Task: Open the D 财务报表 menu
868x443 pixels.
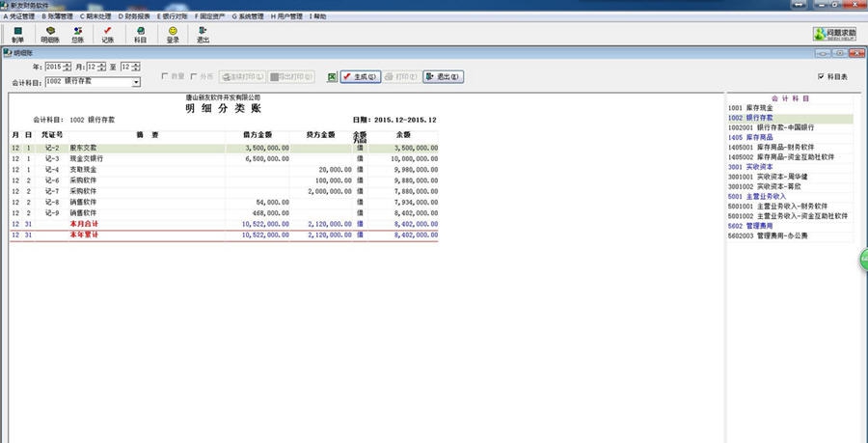Action: [134, 16]
